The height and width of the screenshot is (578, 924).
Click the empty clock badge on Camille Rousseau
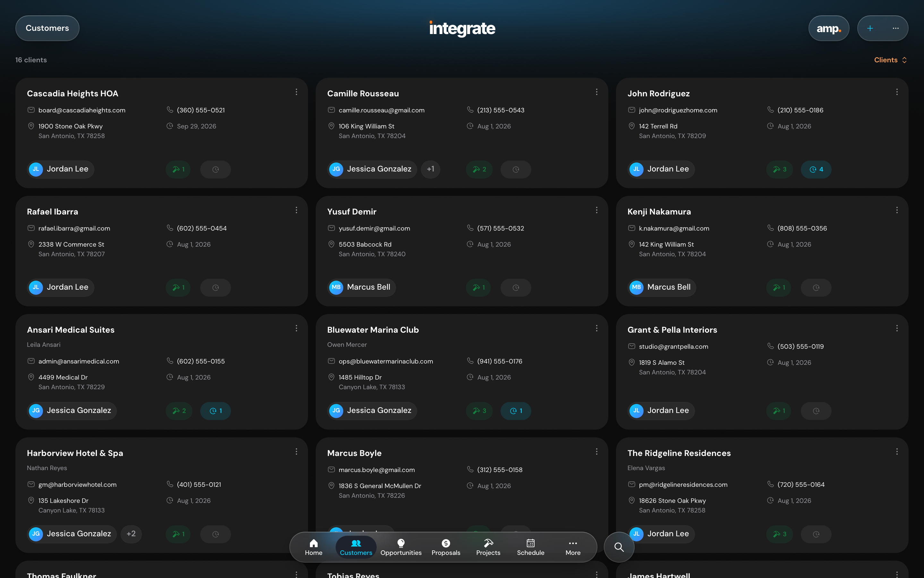516,169
